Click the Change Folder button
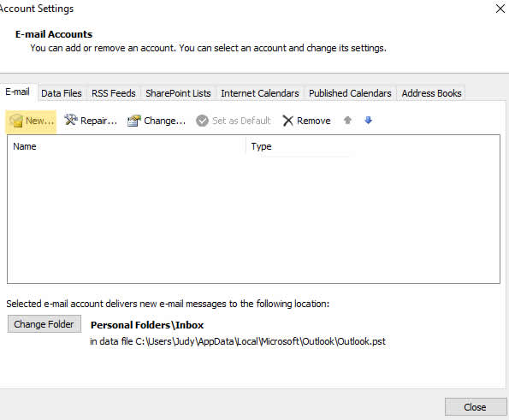This screenshot has height=420, width=509. click(x=44, y=324)
